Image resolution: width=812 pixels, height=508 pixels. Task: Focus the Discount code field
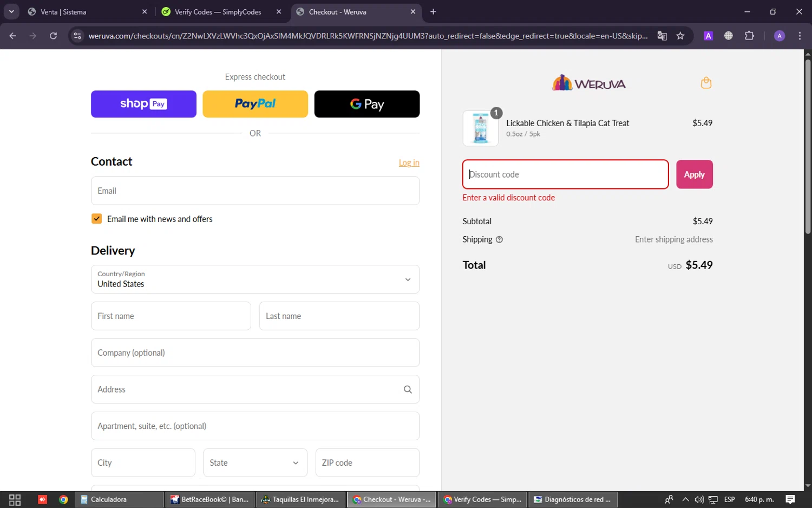(x=566, y=174)
